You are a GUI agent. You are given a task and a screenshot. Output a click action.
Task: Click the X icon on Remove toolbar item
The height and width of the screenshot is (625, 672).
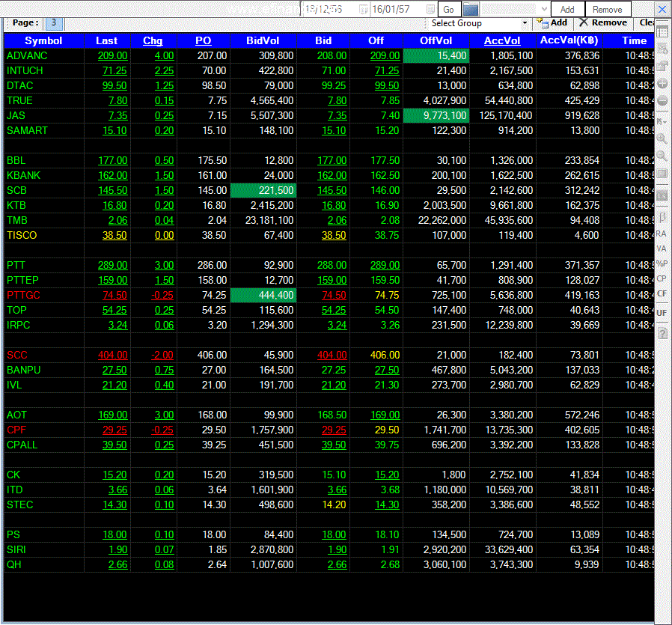tap(583, 22)
